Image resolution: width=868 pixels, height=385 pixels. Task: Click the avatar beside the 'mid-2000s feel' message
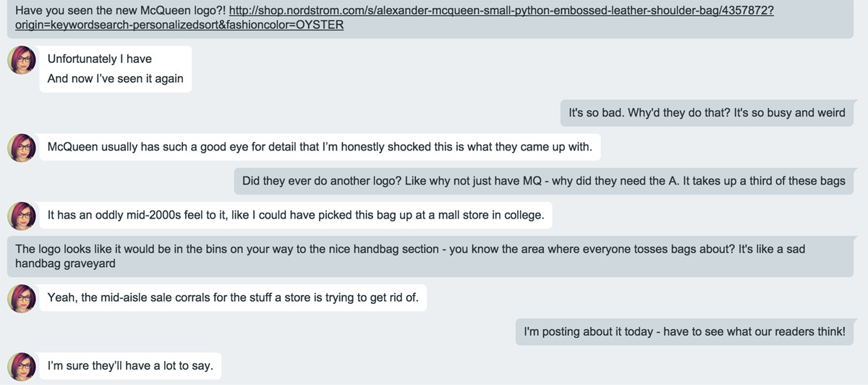(22, 216)
